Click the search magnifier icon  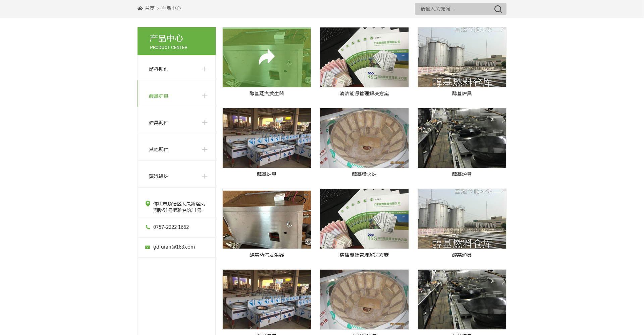pos(498,9)
